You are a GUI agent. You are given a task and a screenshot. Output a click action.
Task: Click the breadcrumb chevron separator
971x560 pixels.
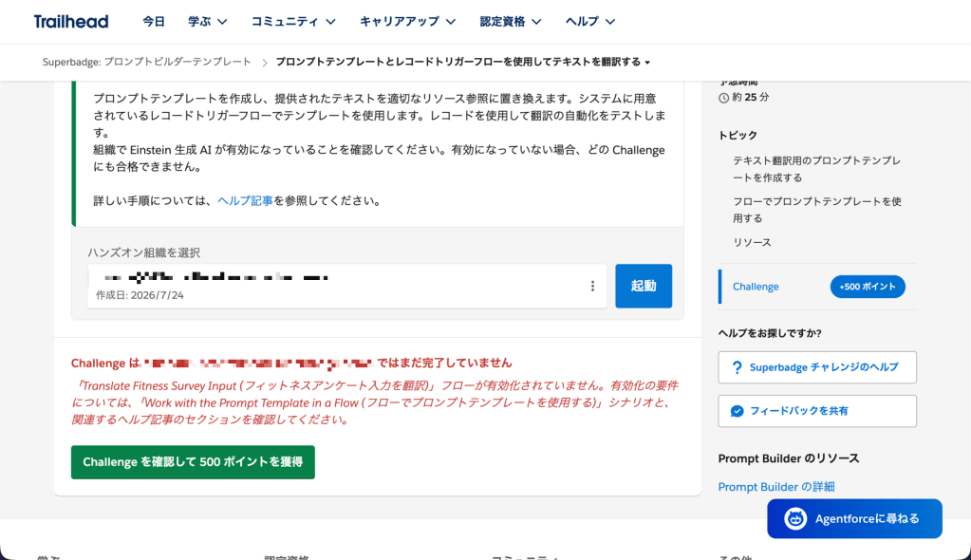coord(265,63)
